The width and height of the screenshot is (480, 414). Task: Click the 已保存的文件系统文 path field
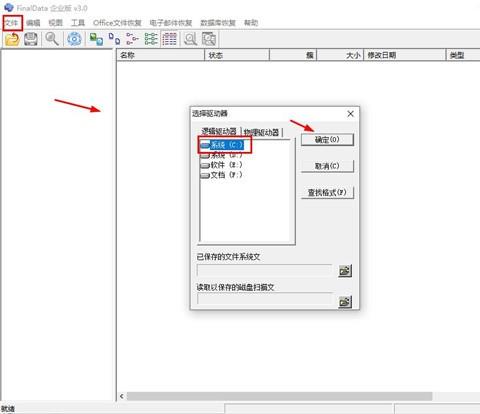click(265, 270)
